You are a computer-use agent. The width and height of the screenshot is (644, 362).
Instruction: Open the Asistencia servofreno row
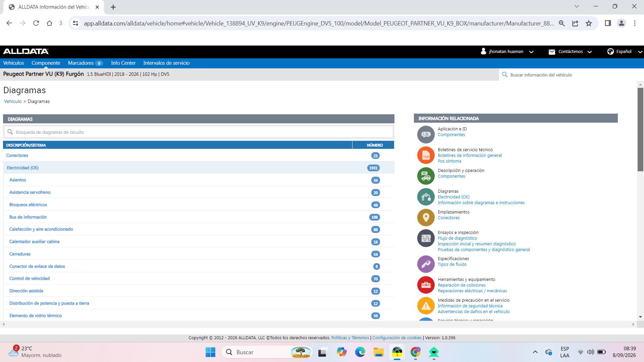point(199,192)
